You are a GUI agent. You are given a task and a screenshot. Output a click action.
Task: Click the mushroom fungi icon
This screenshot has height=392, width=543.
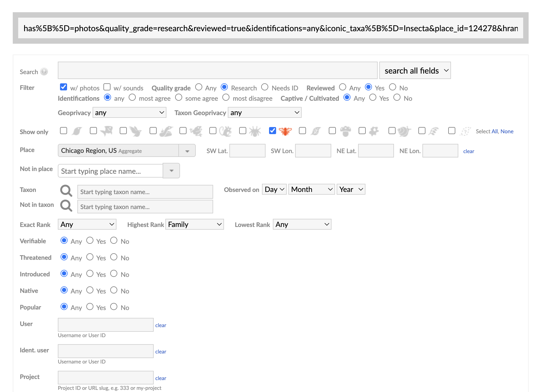pyautogui.click(x=345, y=131)
